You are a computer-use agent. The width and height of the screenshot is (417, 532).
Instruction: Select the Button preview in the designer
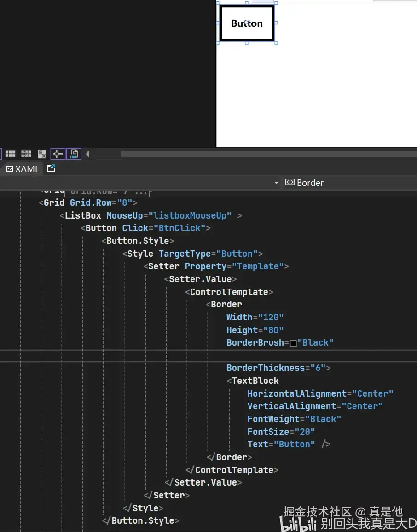(247, 23)
